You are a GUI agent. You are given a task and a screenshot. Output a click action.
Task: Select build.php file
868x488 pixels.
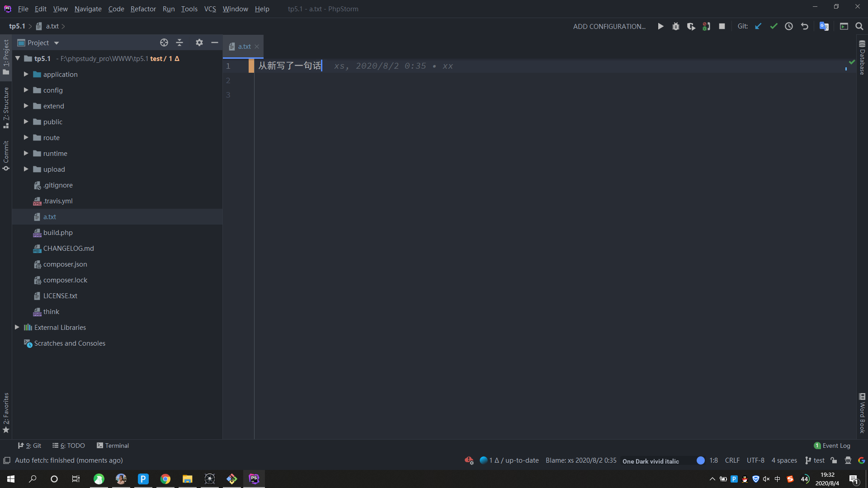pyautogui.click(x=58, y=232)
